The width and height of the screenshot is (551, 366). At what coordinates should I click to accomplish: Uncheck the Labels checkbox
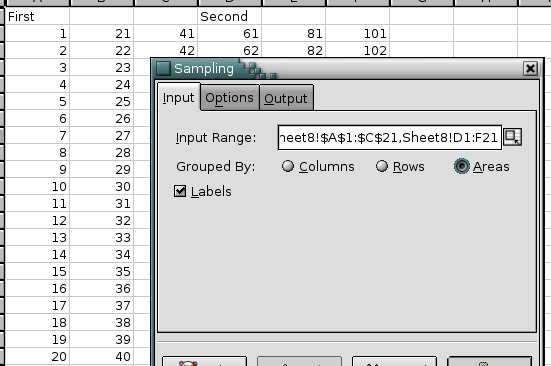click(180, 191)
